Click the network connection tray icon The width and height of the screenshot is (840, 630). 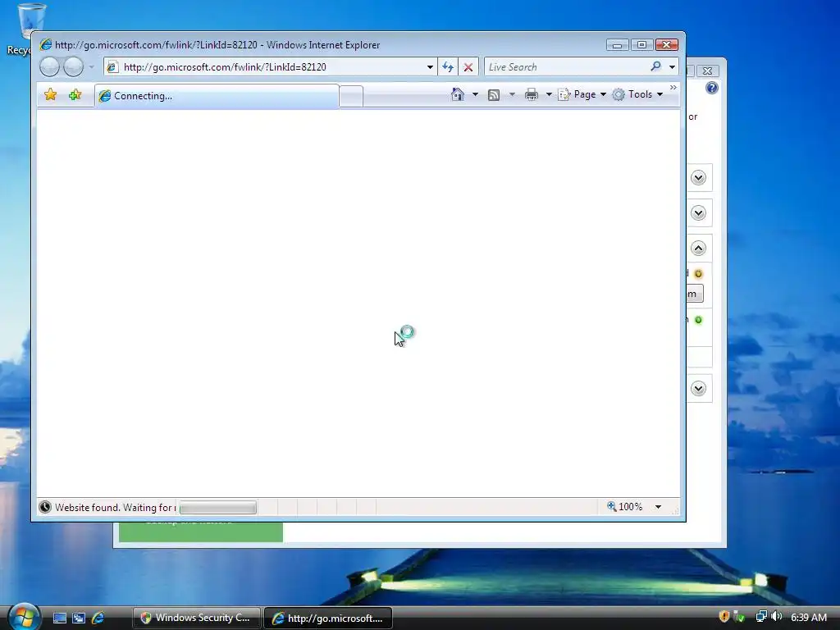click(761, 617)
